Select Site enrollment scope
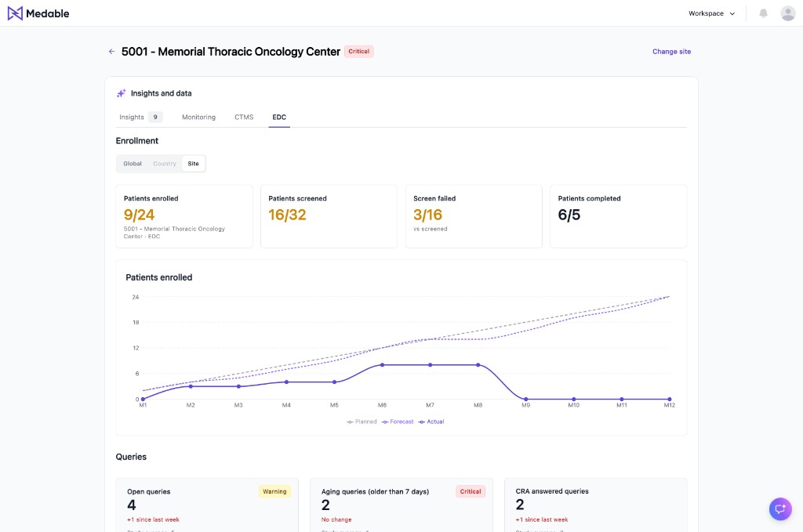This screenshot has width=803, height=532. [x=193, y=164]
